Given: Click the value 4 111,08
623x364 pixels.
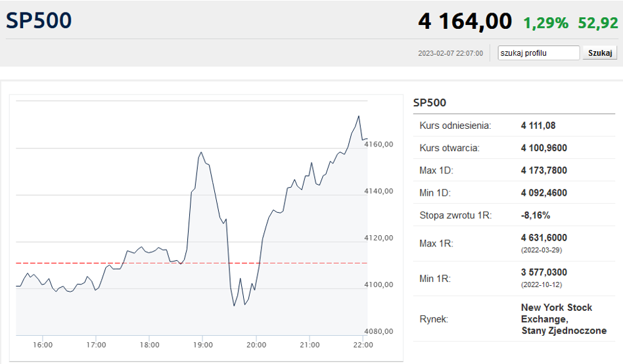Looking at the screenshot, I should [x=538, y=125].
